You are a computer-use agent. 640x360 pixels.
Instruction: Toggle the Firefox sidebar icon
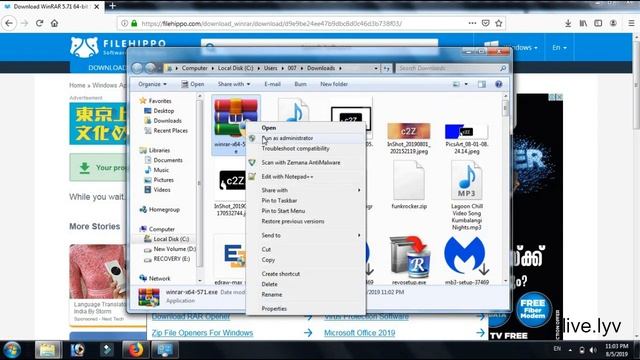[598, 23]
